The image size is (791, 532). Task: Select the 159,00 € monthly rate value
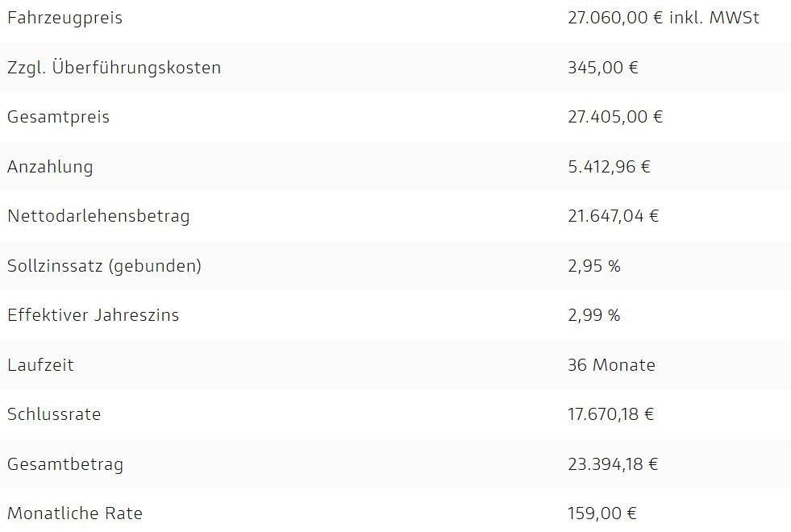point(602,513)
